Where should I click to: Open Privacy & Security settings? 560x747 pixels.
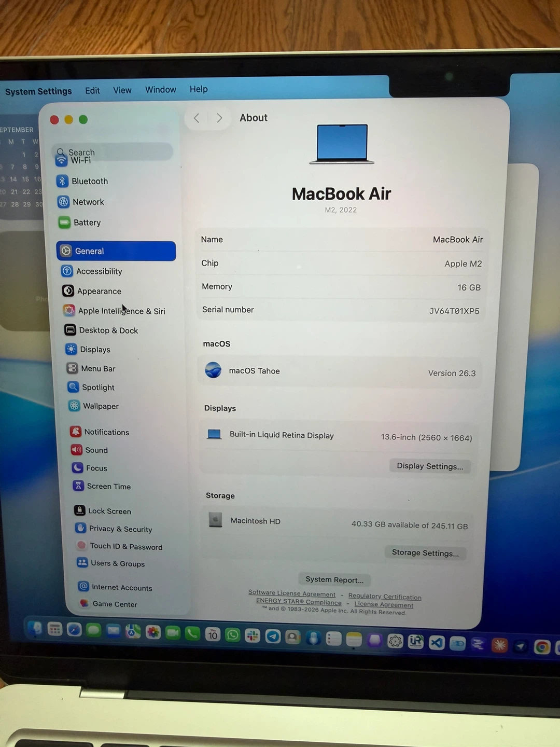114,529
